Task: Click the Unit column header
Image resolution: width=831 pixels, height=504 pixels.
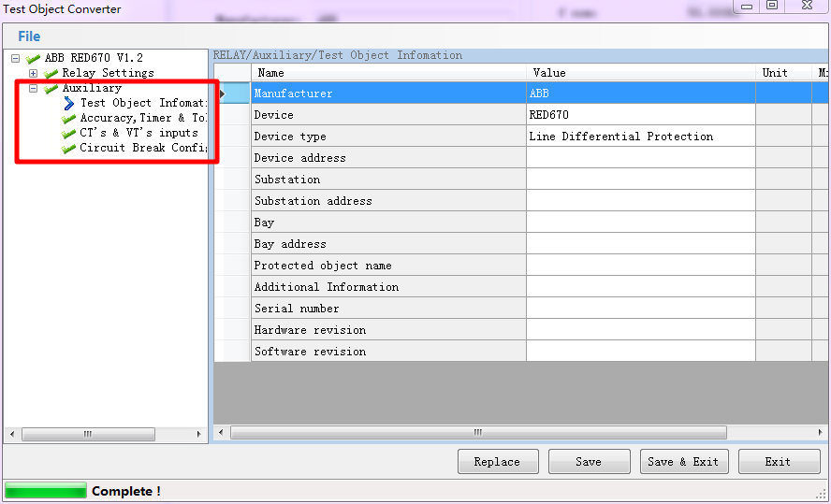Action: click(x=783, y=73)
